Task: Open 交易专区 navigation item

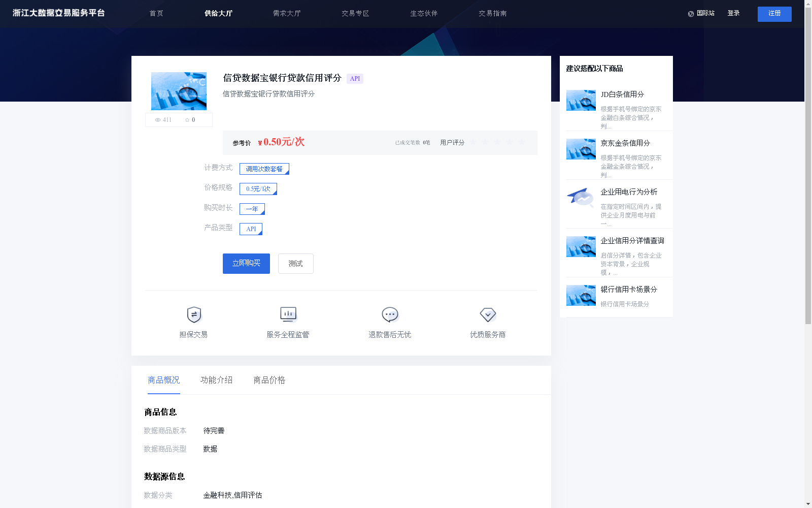Action: tap(355, 14)
